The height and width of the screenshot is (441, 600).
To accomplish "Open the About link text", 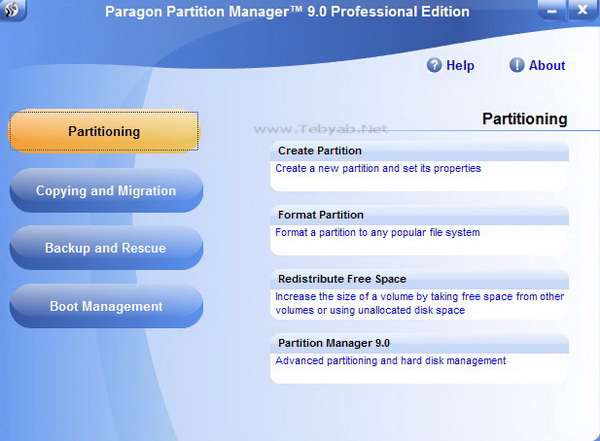I will (x=547, y=65).
